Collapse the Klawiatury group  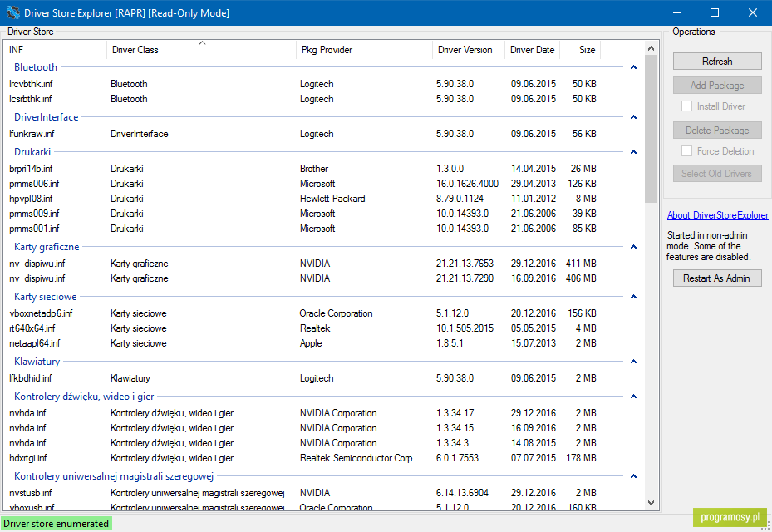(634, 361)
